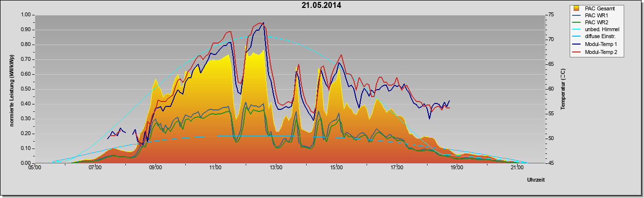Screen dimensions: 644x198
Task: Click the 0.50 value on left axis
Action: click(x=26, y=89)
